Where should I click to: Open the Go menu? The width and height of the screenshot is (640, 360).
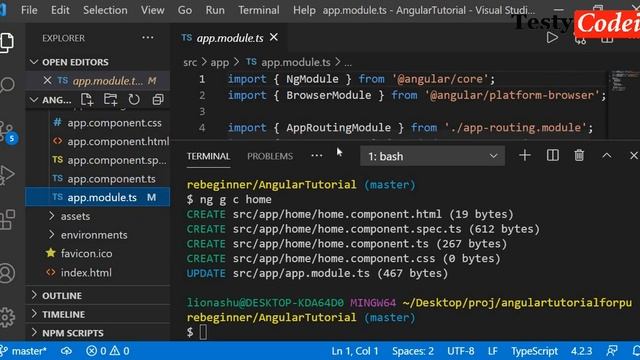184,10
